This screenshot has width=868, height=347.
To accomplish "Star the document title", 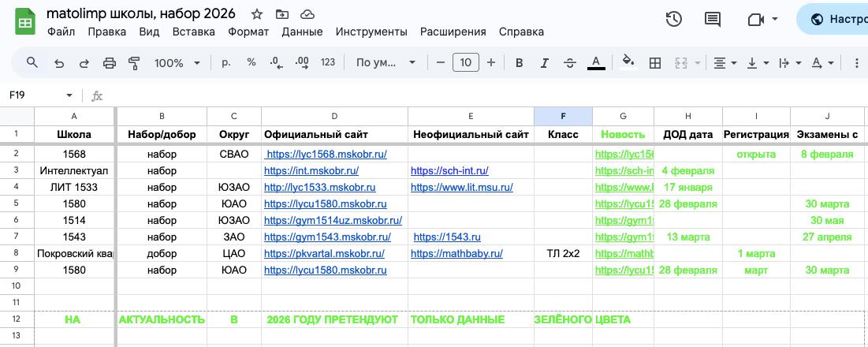I will click(257, 14).
